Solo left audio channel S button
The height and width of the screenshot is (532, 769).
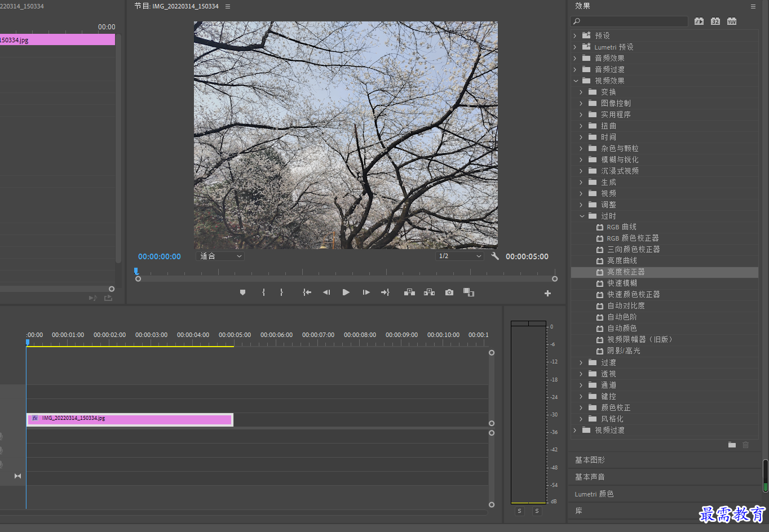520,511
